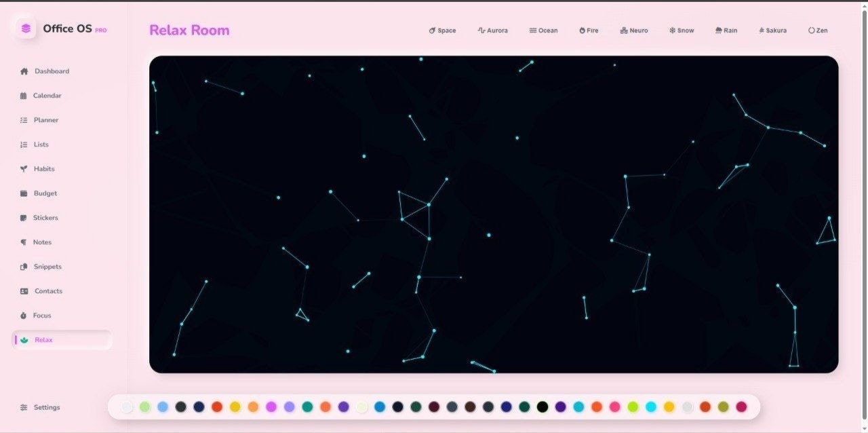Choose the Aurora ambient theme
This screenshot has width=868, height=433.
pos(492,31)
